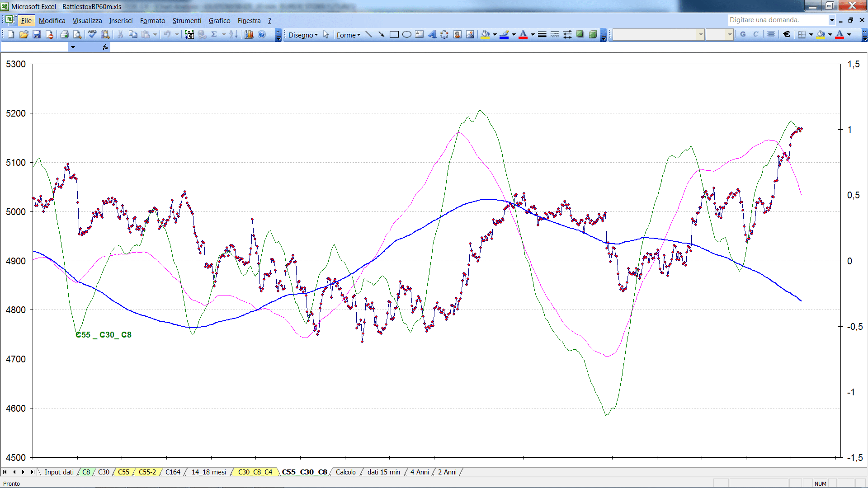Viewport: 868px width, 488px height.
Task: Open the Modifica menu
Action: [x=52, y=20]
